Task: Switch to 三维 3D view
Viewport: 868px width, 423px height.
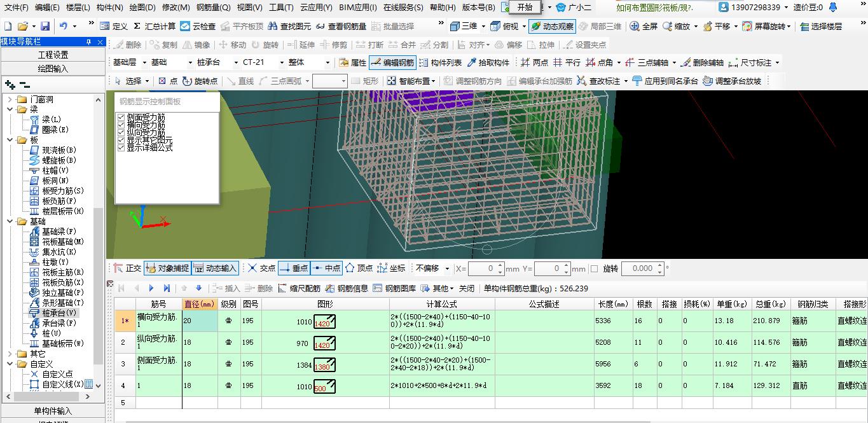Action: 464,26
